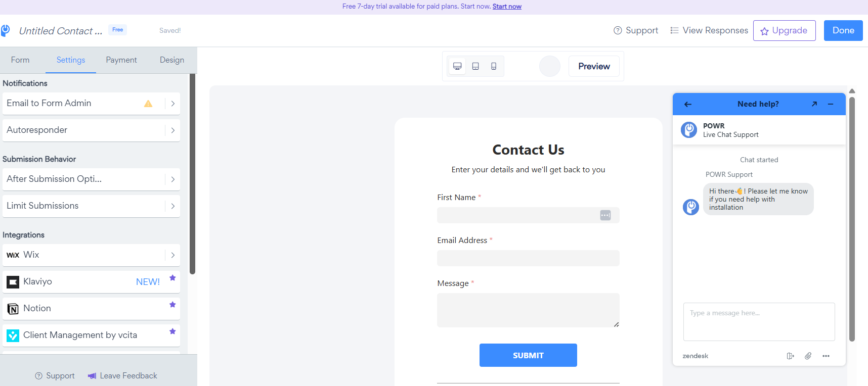
Task: Click the attach file paperclip in chat
Action: pos(808,356)
